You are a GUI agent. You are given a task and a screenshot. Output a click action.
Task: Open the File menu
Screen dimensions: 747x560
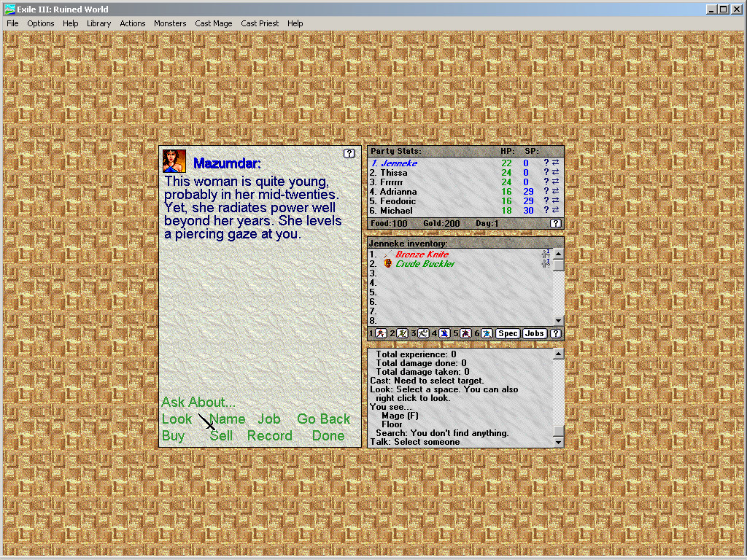point(12,23)
